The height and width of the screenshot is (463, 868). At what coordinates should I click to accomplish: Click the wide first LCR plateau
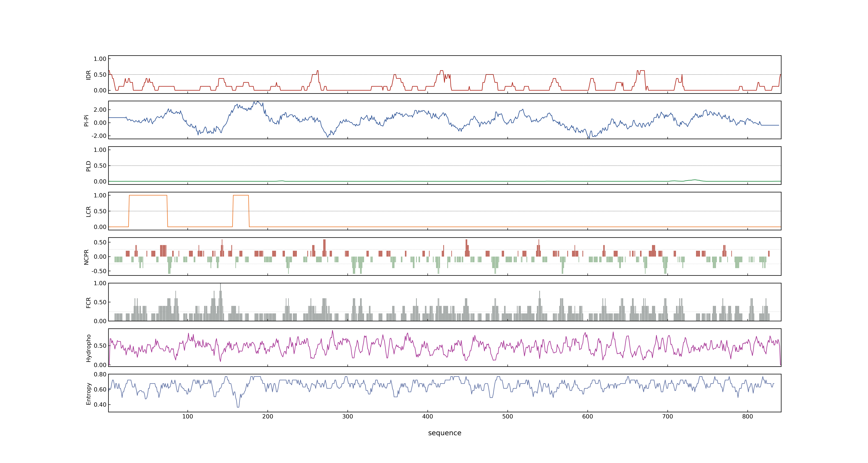click(148, 195)
